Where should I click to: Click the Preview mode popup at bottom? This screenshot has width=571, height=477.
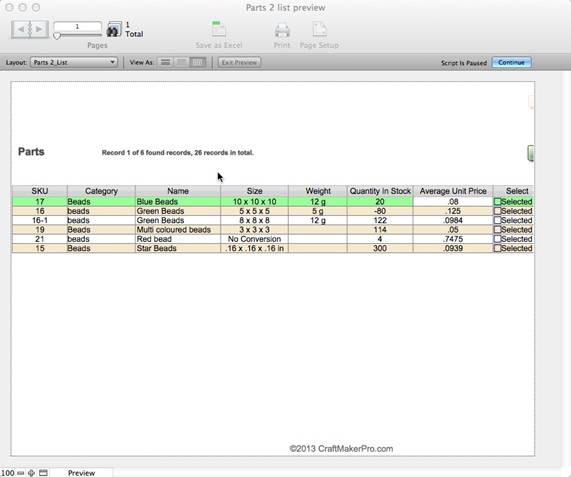[81, 473]
